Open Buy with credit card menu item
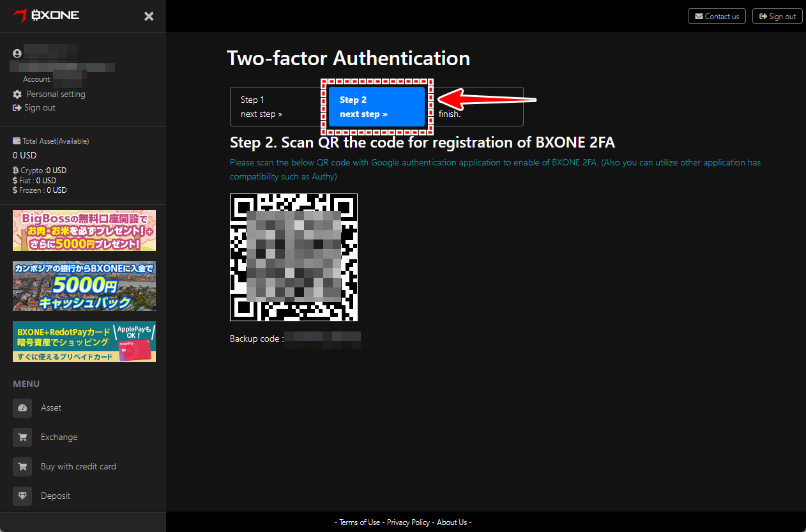Screen dimensions: 806x532 pyautogui.click(x=79, y=467)
